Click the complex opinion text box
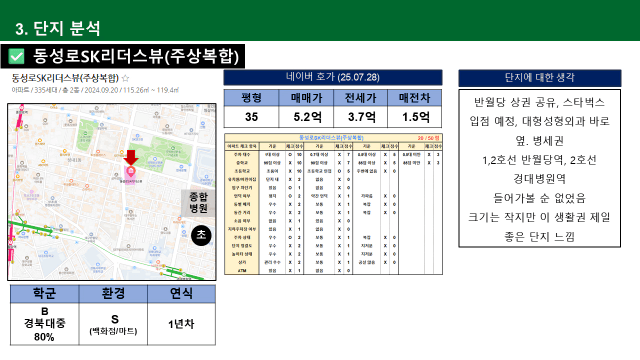 [x=540, y=169]
